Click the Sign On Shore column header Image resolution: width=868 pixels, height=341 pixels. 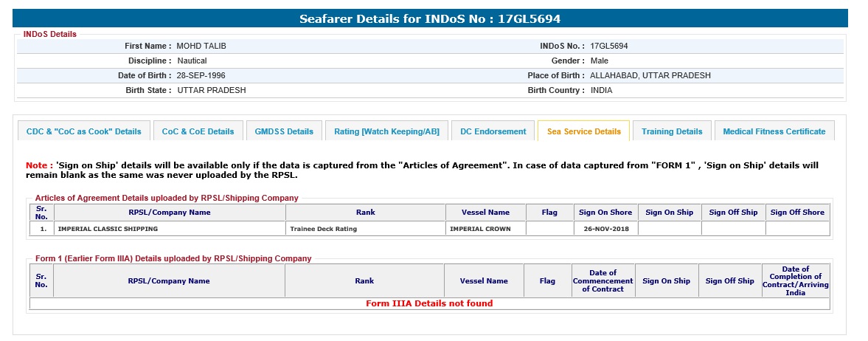(605, 213)
